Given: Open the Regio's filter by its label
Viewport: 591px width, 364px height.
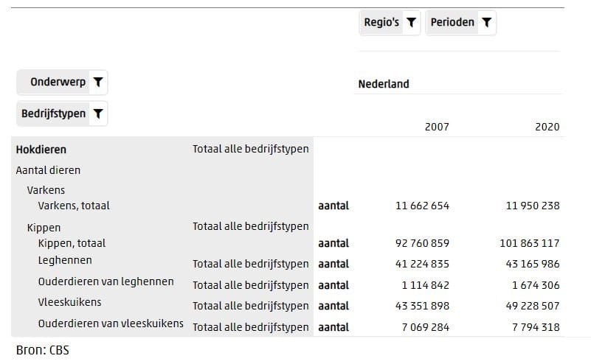Looking at the screenshot, I should (381, 23).
